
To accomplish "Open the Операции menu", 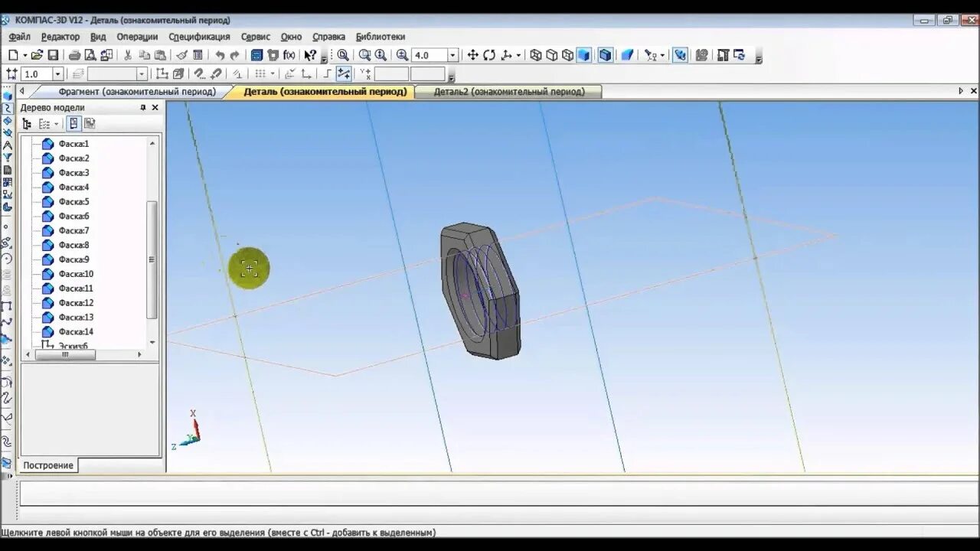I will click(137, 37).
